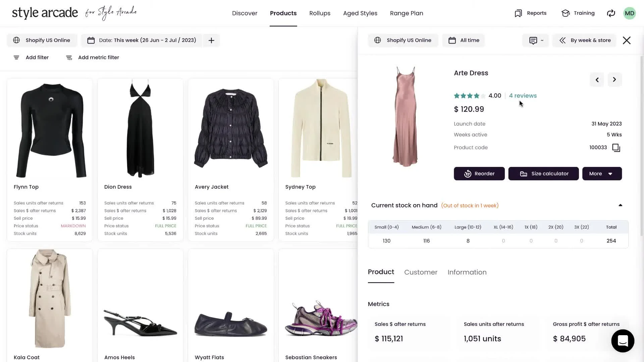Click the Large (10-12) stock value 8
The image size is (644, 362).
[468, 241]
